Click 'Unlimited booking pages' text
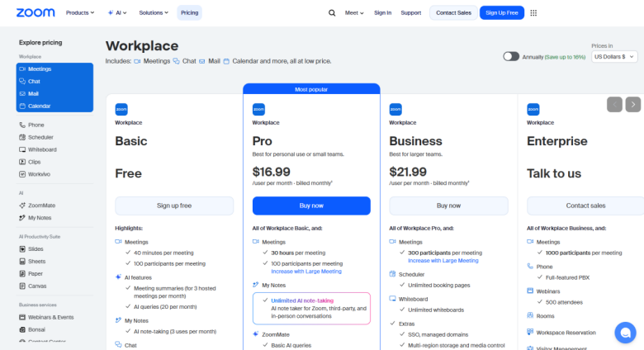The width and height of the screenshot is (644, 350). click(439, 285)
